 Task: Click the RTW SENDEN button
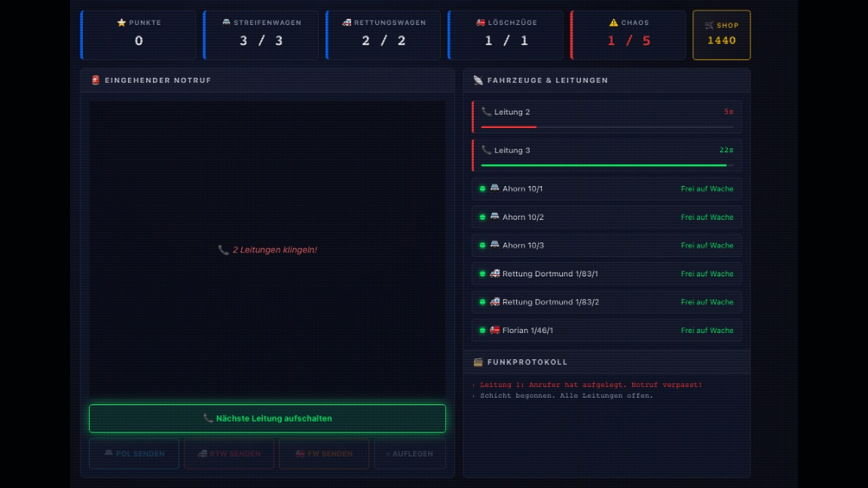229,453
